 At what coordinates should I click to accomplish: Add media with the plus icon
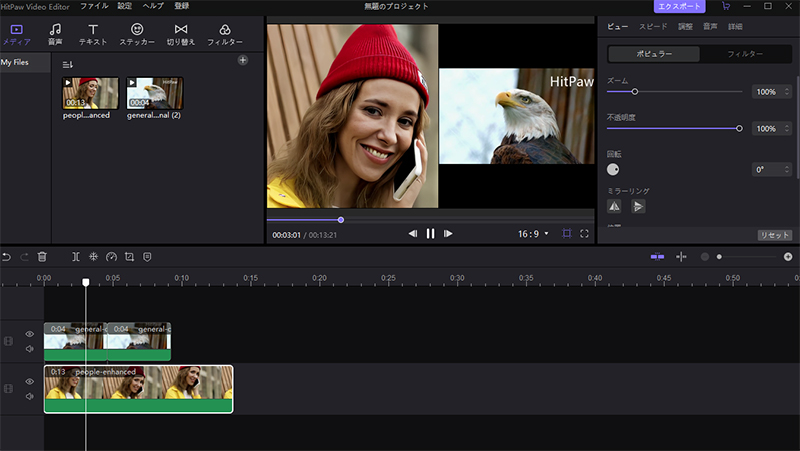pos(243,60)
